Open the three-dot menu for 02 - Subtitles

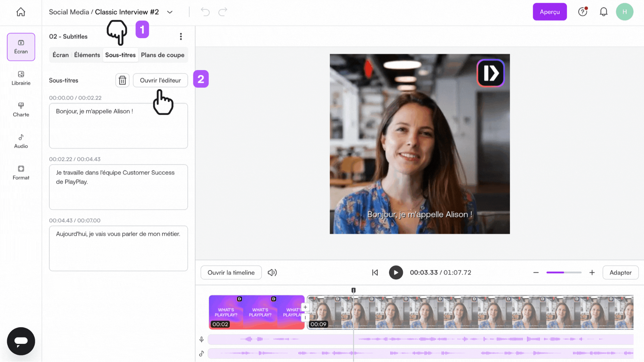[181, 37]
